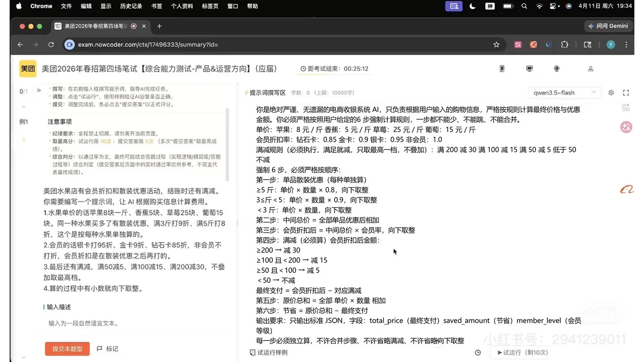
Task: Click the webcam monitoring icon
Action: (557, 68)
